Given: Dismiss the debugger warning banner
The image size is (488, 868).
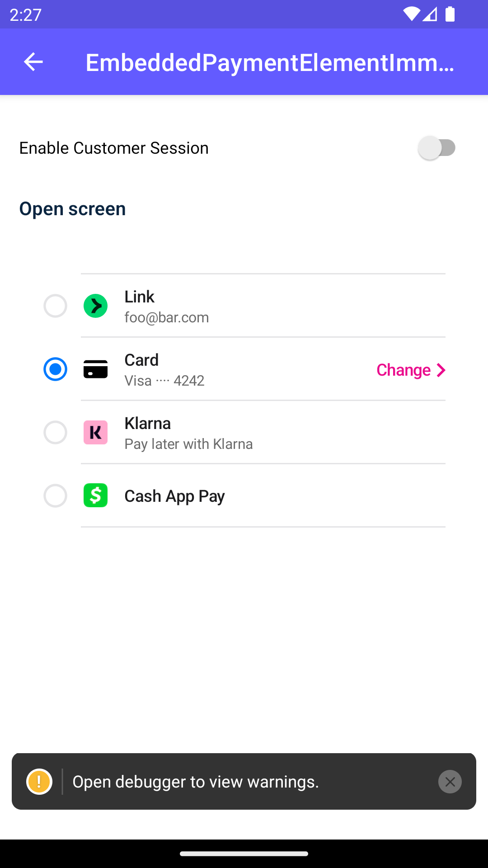Looking at the screenshot, I should [x=450, y=781].
